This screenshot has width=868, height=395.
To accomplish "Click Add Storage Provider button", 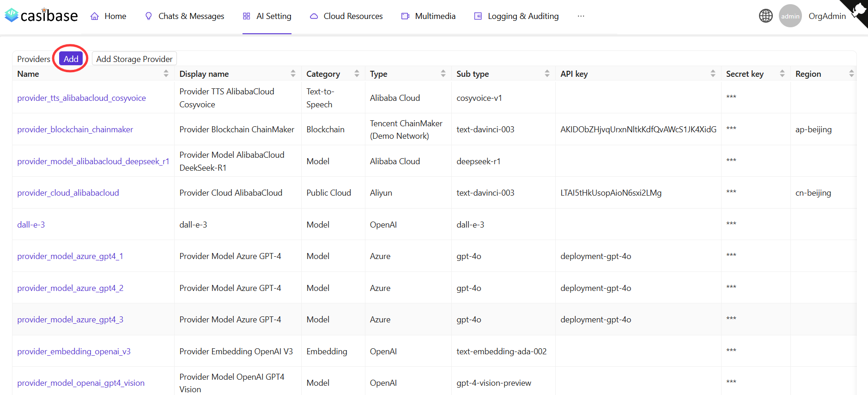I will point(134,59).
